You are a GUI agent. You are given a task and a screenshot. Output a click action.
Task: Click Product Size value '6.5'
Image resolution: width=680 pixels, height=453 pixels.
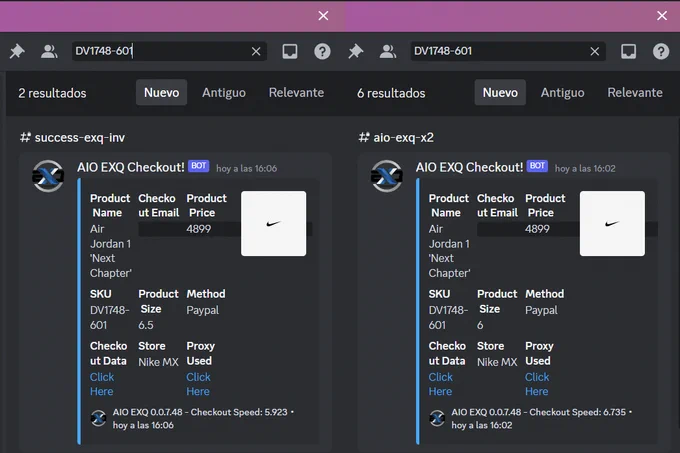click(146, 325)
